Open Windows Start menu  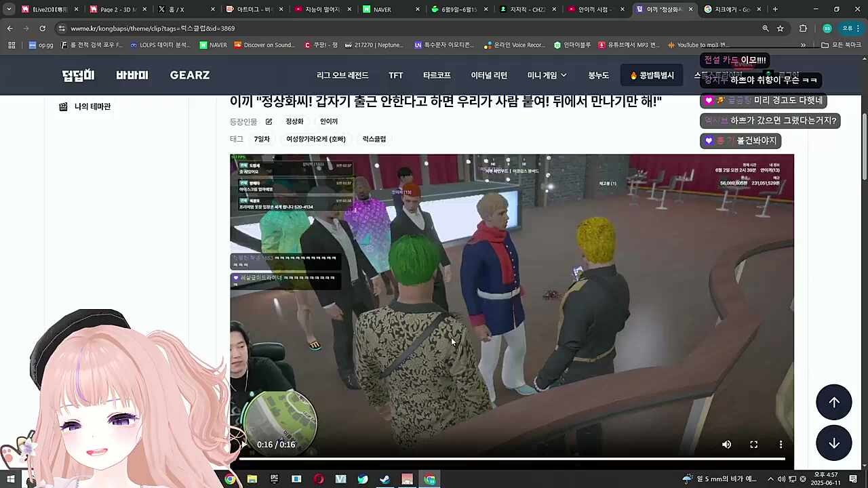tap(11, 479)
